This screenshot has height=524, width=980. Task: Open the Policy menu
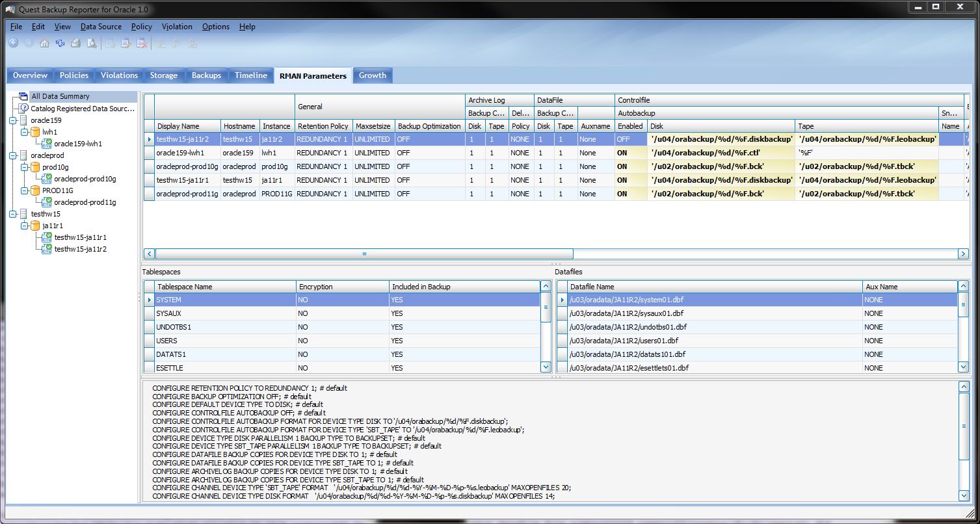[141, 27]
